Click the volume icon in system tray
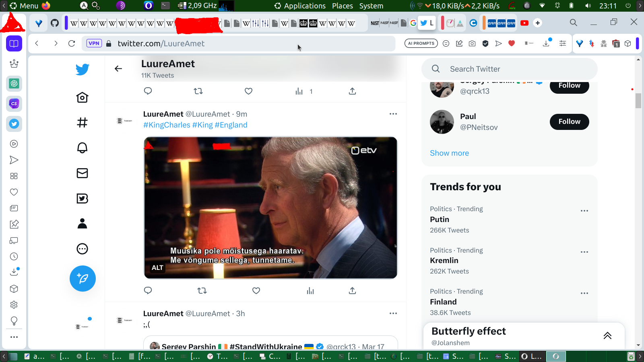The height and width of the screenshot is (362, 644). [588, 6]
